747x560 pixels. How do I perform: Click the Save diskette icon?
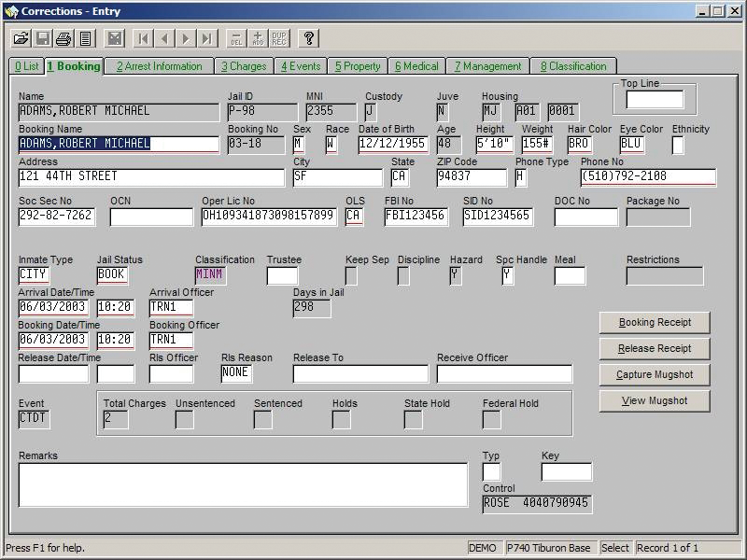pyautogui.click(x=42, y=38)
